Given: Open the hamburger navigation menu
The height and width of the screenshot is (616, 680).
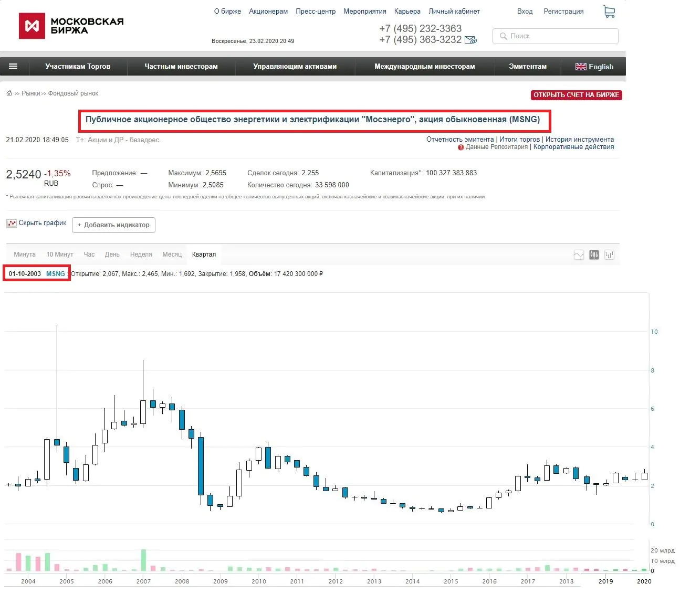Looking at the screenshot, I should 13,66.
